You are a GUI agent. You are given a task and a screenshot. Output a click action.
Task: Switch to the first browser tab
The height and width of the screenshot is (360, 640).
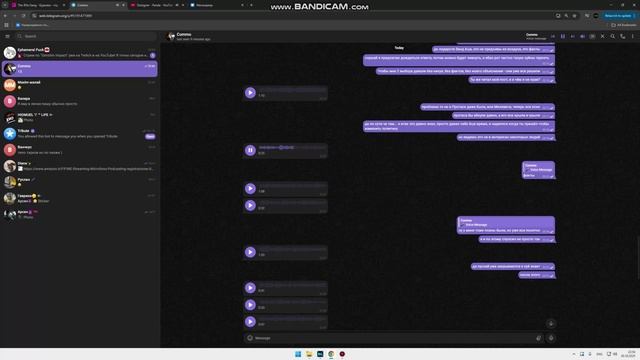pos(38,5)
